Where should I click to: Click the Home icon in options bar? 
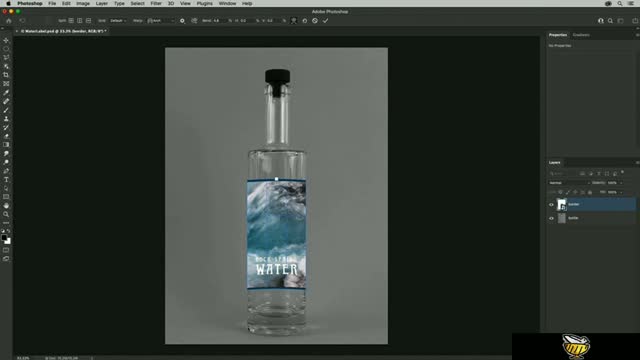(x=9, y=20)
